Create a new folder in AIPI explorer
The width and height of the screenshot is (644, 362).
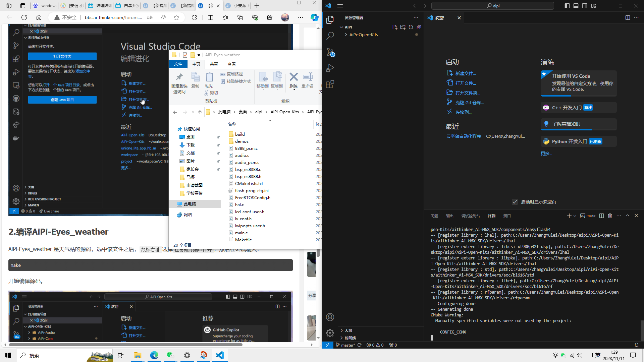[403, 27]
